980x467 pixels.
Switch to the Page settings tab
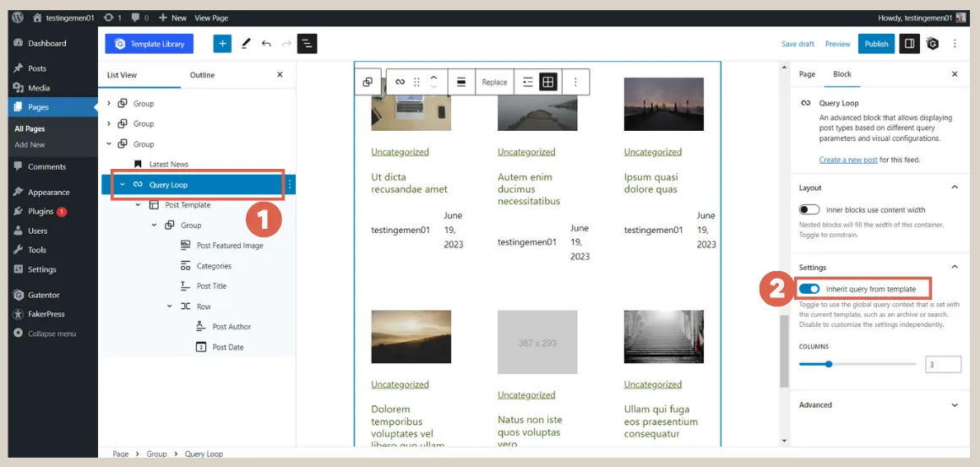[x=807, y=74]
